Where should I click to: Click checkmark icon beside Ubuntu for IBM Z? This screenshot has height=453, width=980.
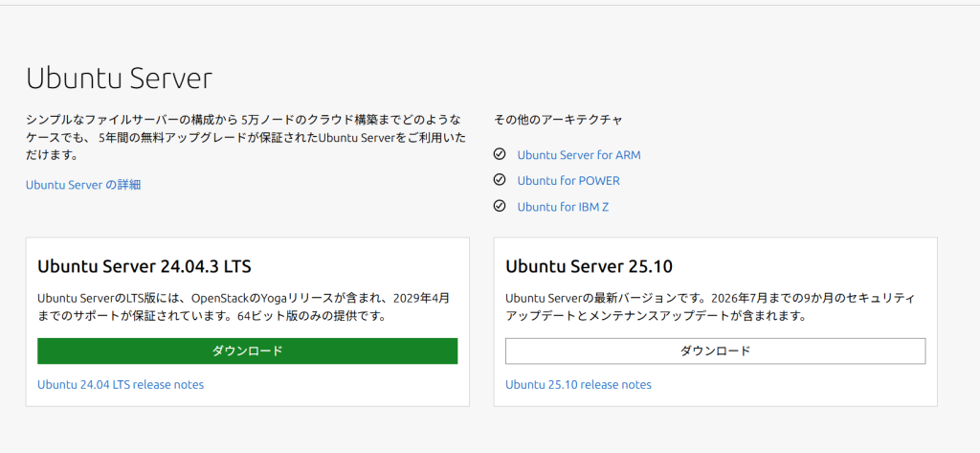(499, 206)
